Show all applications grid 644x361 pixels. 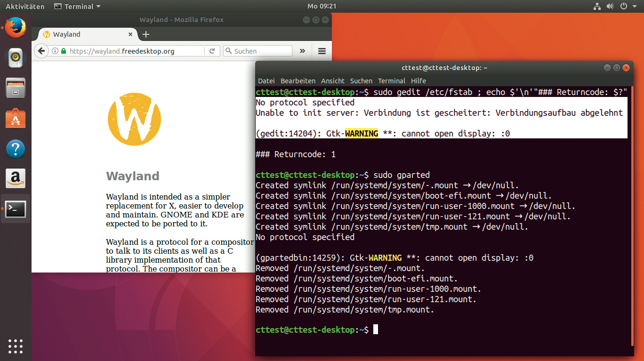[16, 346]
